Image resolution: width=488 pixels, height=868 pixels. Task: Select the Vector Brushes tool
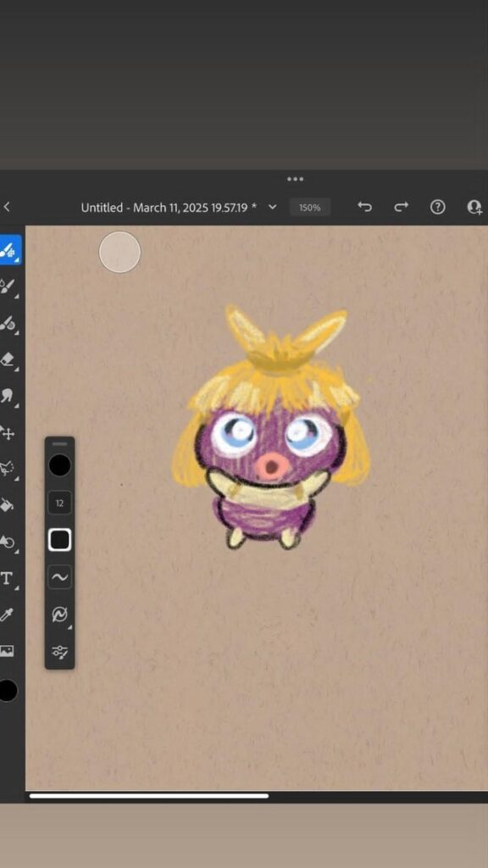pos(7,323)
